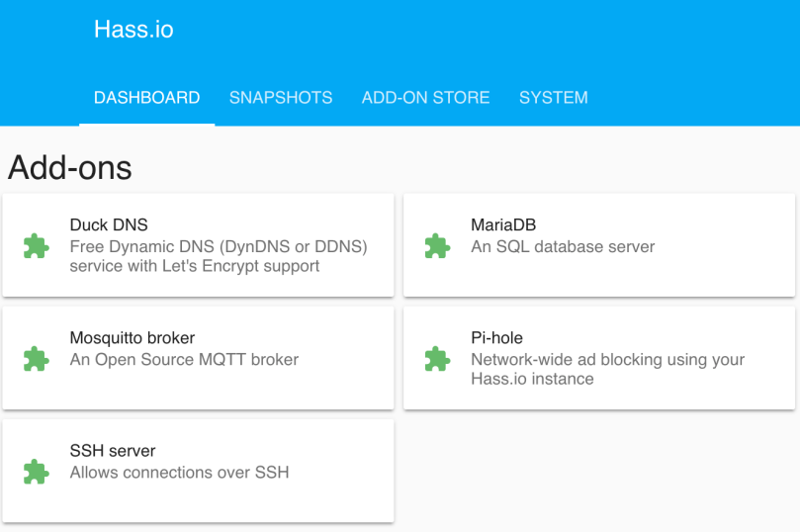Viewport: 800px width, 532px height.
Task: Select the Mosquitto broker title text
Action: pyautogui.click(x=133, y=338)
